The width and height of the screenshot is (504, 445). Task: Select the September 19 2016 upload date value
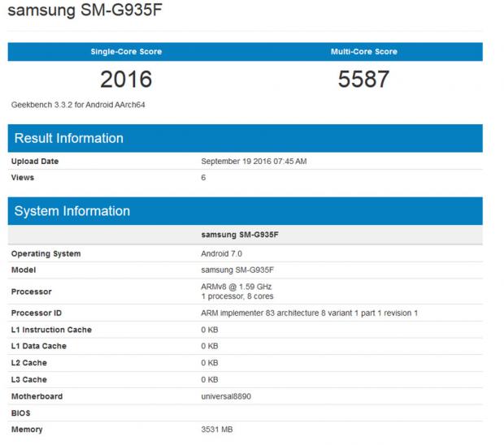(254, 162)
